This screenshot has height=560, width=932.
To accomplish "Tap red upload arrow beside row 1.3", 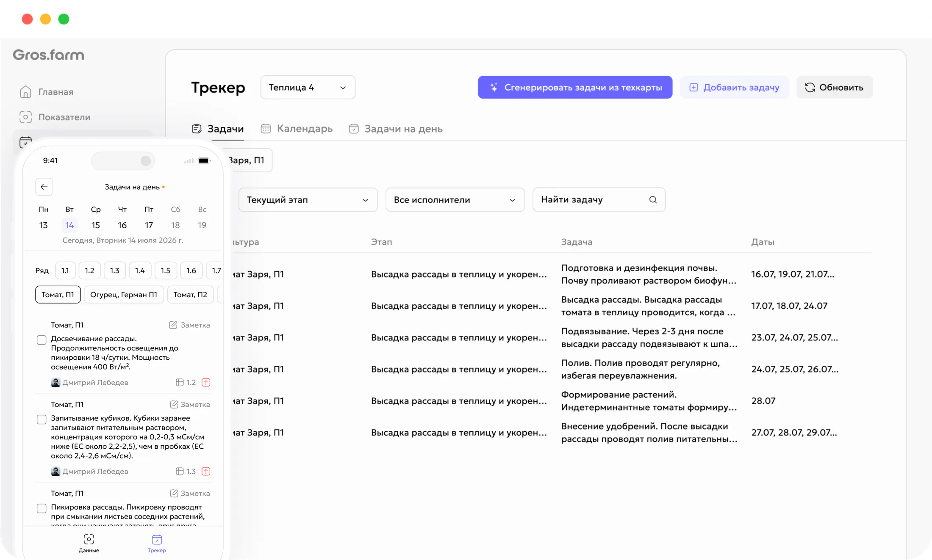I will point(206,471).
